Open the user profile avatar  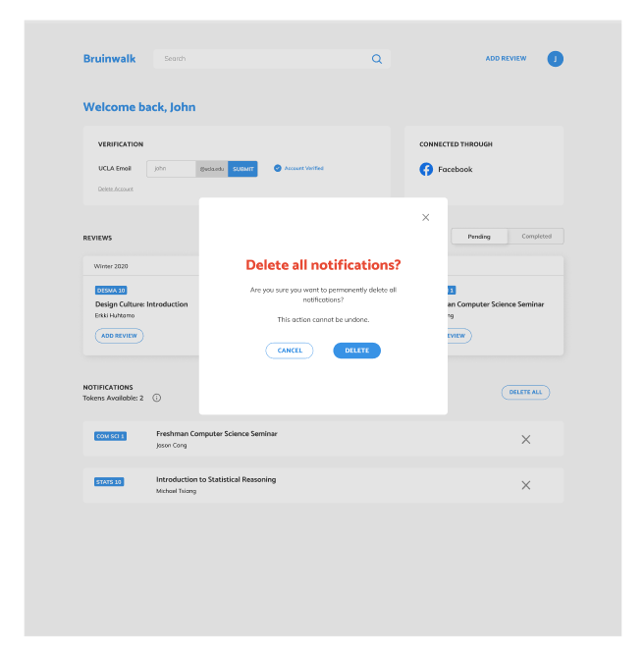(555, 59)
